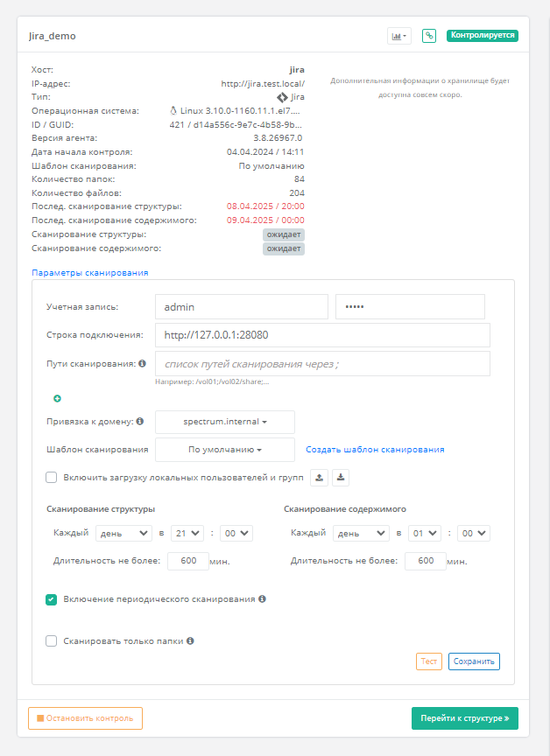The width and height of the screenshot is (550, 756).
Task: Focus the admin account name field
Action: [x=242, y=307]
